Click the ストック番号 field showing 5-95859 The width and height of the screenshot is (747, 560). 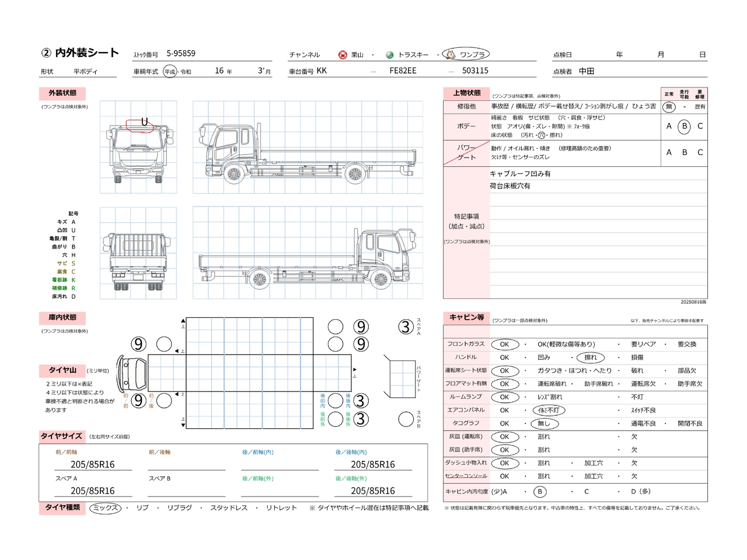point(181,54)
